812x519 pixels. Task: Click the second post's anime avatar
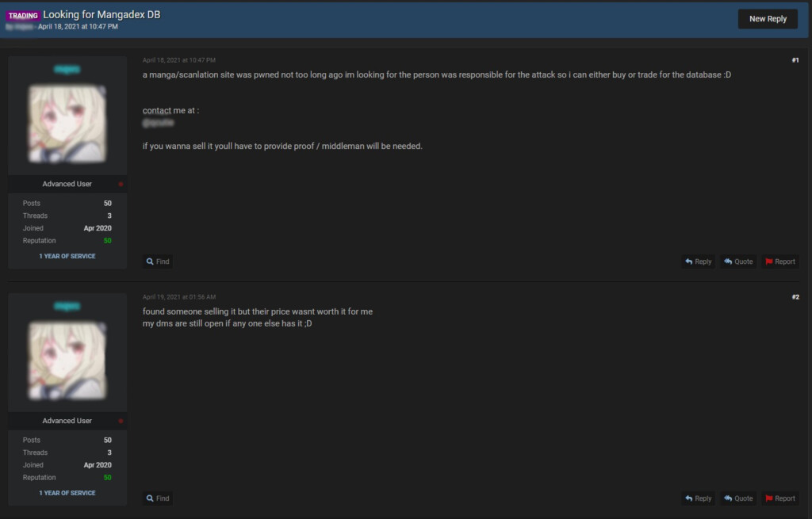[67, 361]
